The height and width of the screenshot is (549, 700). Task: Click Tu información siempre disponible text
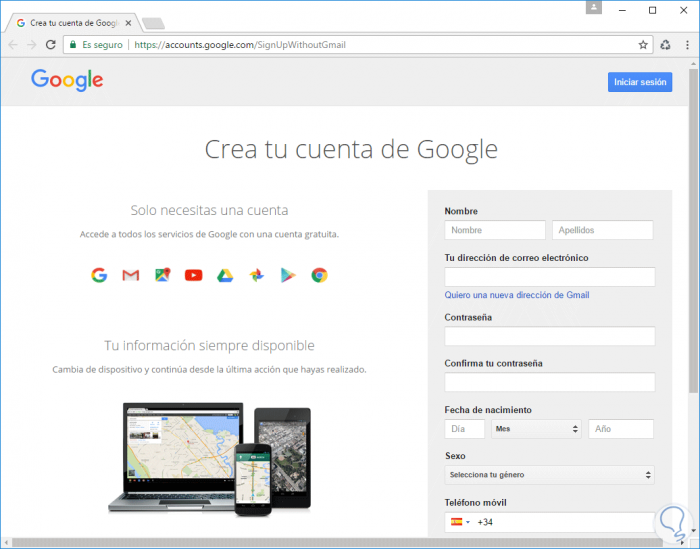(x=209, y=345)
